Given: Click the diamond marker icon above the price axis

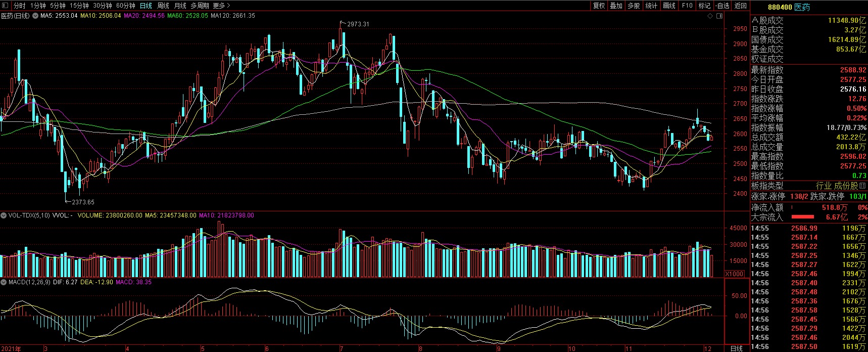Looking at the screenshot, I should coord(711,16).
